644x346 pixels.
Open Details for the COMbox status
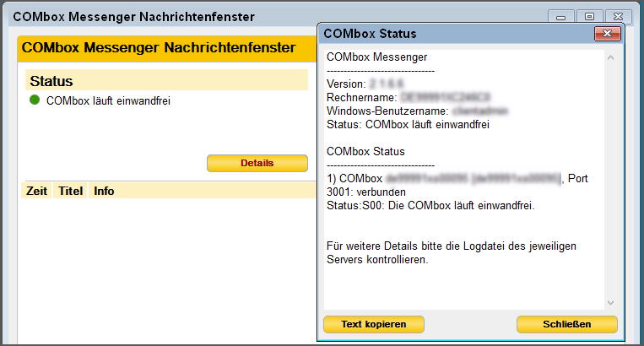tap(257, 163)
